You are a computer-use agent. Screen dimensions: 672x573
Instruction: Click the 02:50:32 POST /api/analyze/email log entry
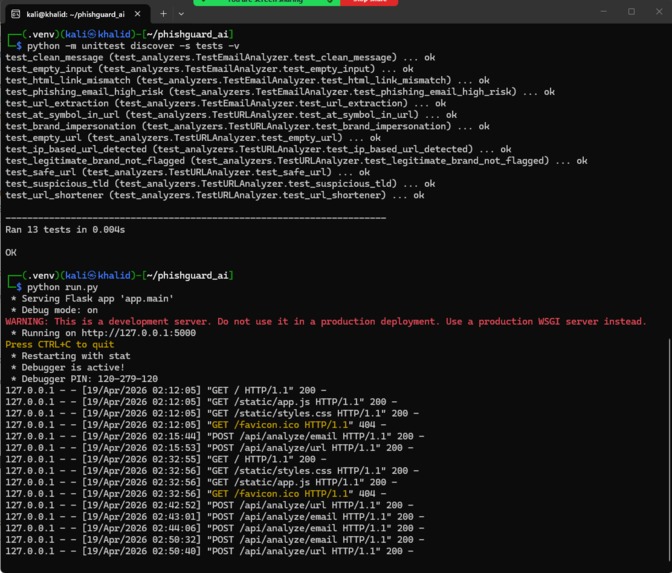click(215, 540)
